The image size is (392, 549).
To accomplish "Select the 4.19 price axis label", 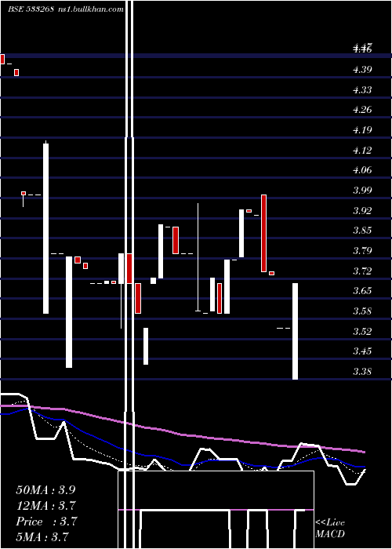I will coord(362,130).
